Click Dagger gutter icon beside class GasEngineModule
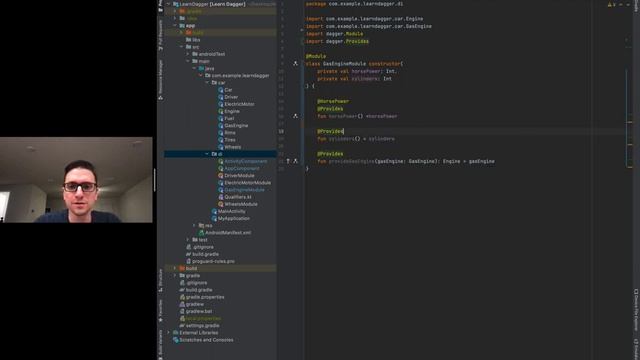This screenshot has height=360, width=640. [295, 64]
